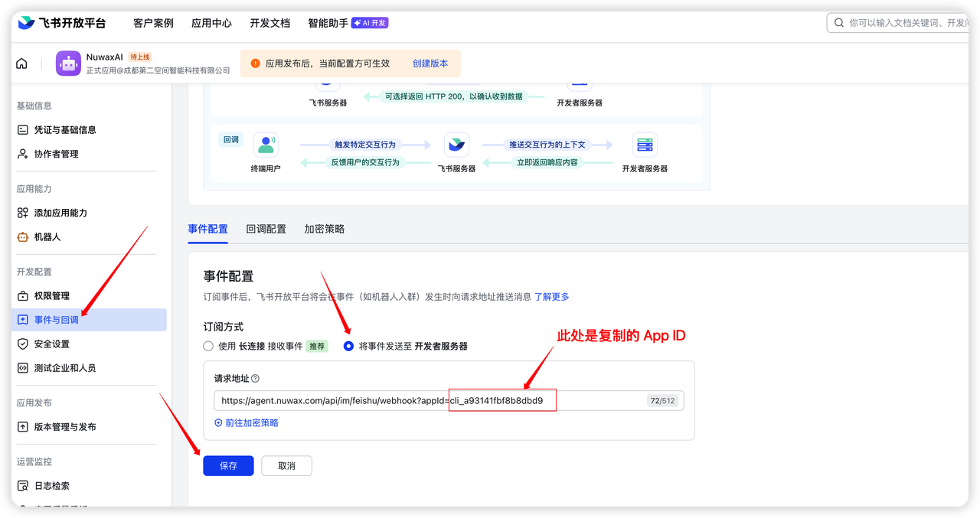Click the 权限管理 lock icon
The image size is (980, 518).
pyautogui.click(x=23, y=296)
